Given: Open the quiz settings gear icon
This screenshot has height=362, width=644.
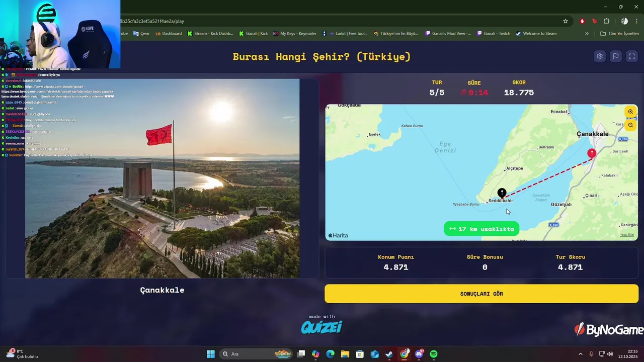Looking at the screenshot, I should tap(600, 56).
